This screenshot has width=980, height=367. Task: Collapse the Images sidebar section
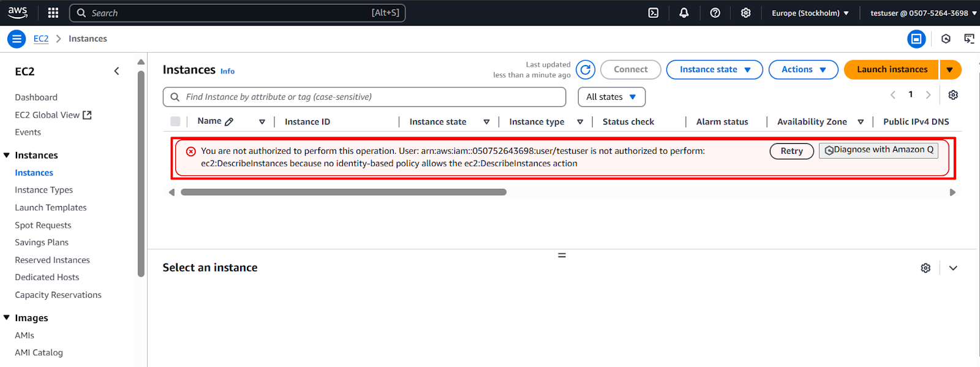(x=7, y=318)
